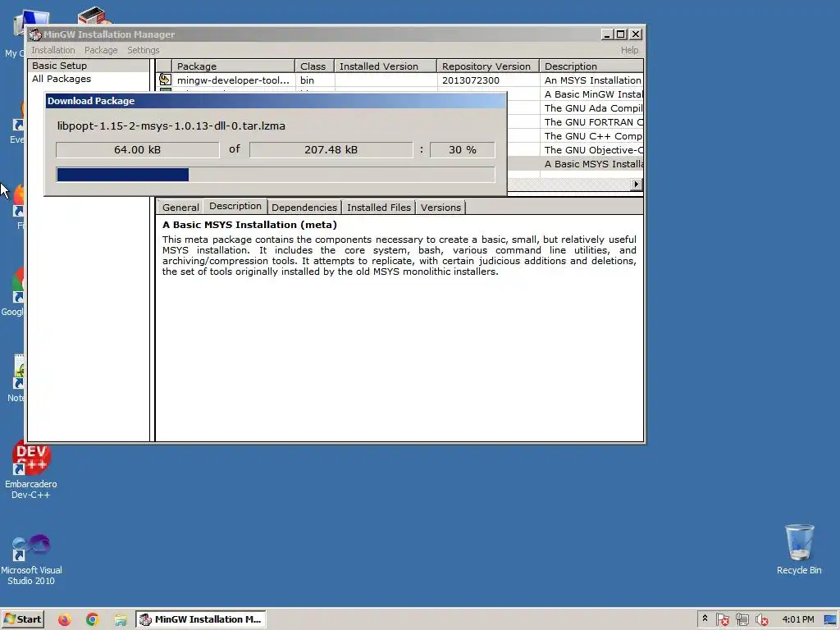
Task: Open the Installation menu
Action: click(53, 50)
